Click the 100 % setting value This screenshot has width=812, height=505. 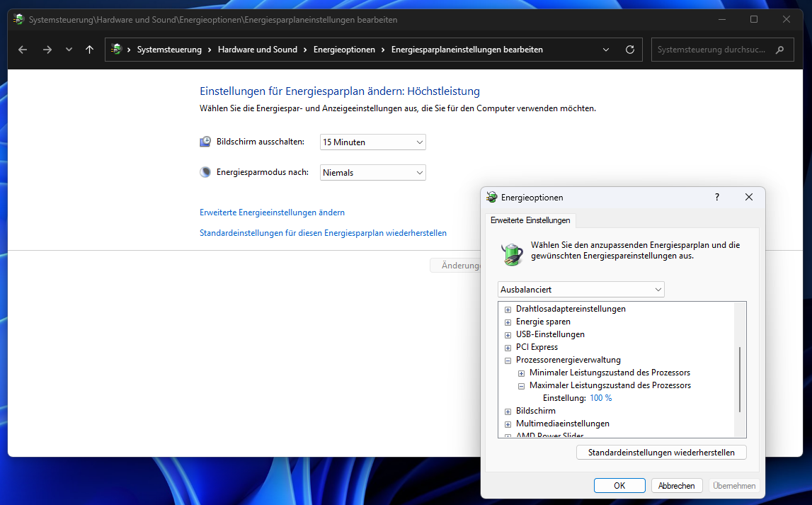(x=601, y=398)
